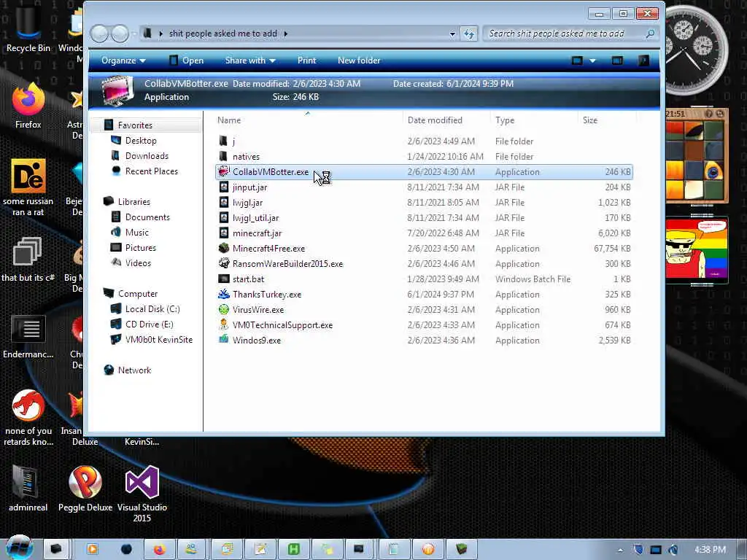Image resolution: width=747 pixels, height=560 pixels.
Task: Open the change view options arrow
Action: (x=592, y=61)
